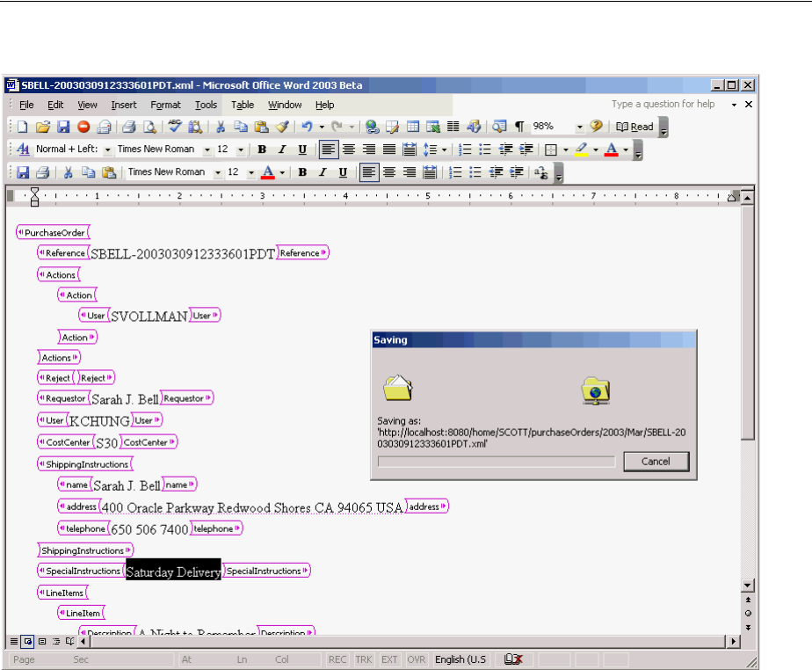Toggle TRK track changes in status bar
The height and width of the screenshot is (670, 812).
point(364,659)
